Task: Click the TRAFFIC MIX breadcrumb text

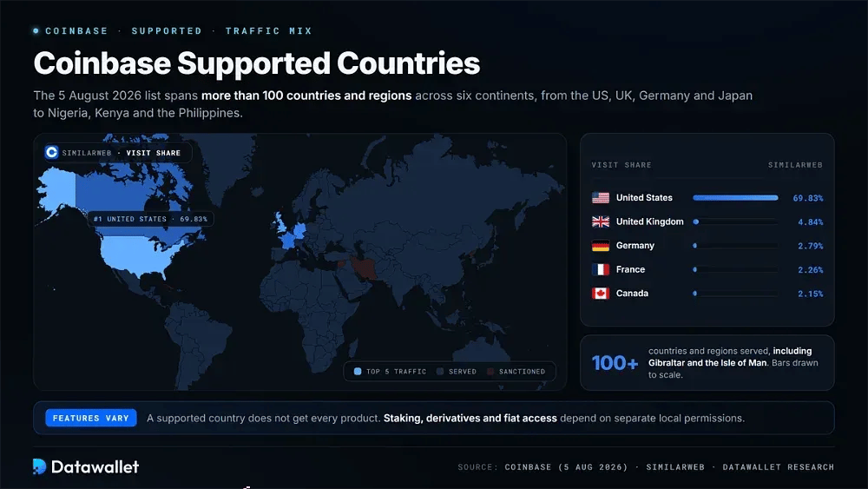Action: coord(268,31)
